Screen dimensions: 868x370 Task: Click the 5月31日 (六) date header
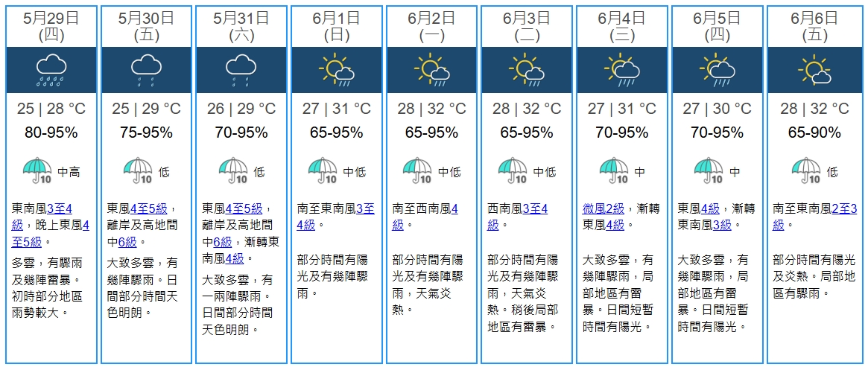[241, 26]
